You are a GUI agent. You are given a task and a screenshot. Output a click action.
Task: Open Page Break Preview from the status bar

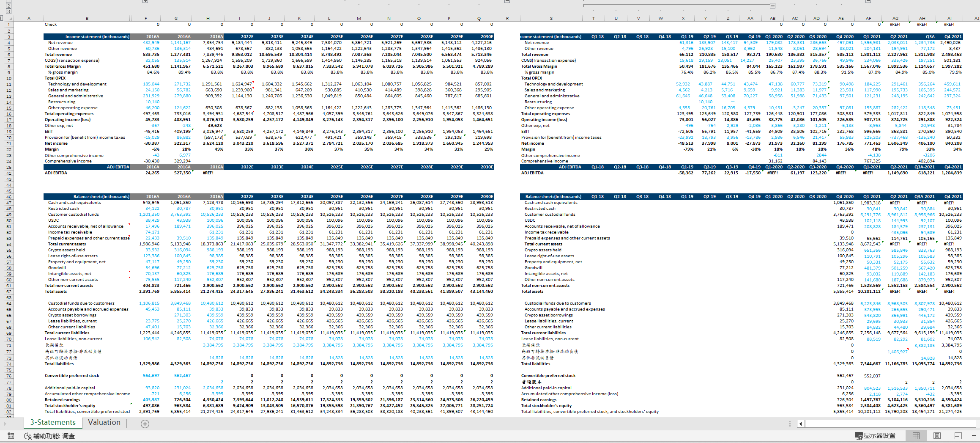click(958, 436)
